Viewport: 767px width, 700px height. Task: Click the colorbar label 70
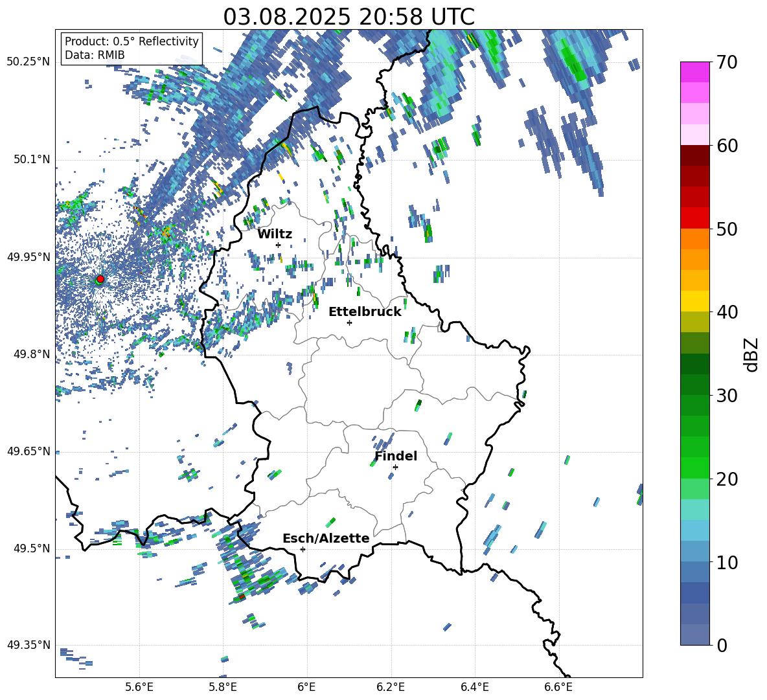click(727, 63)
